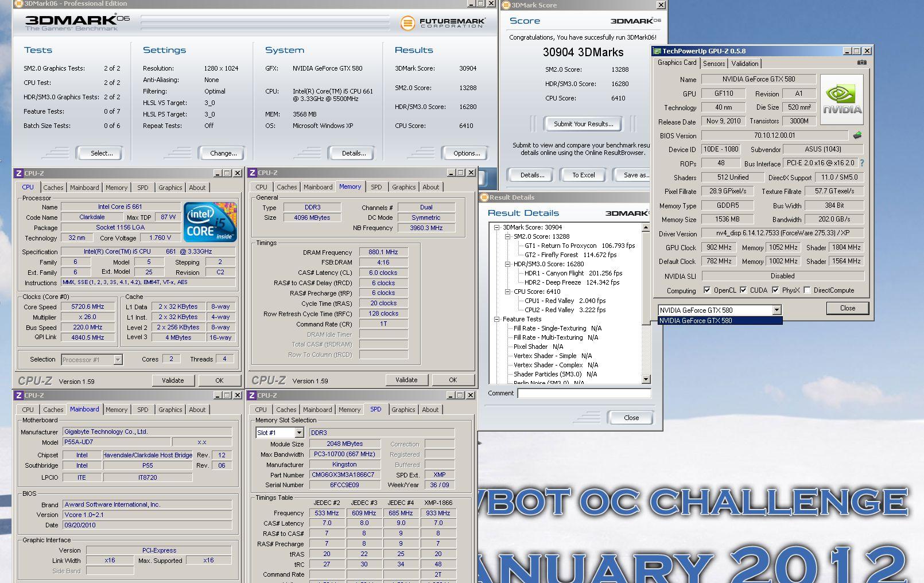The image size is (924, 583).
Task: Open Graphics tab in CPU-Z Mainboard window
Action: pyautogui.click(x=170, y=410)
